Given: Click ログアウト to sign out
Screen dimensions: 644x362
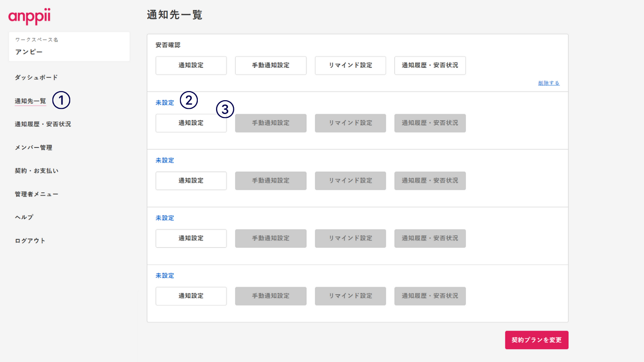Looking at the screenshot, I should tap(30, 240).
